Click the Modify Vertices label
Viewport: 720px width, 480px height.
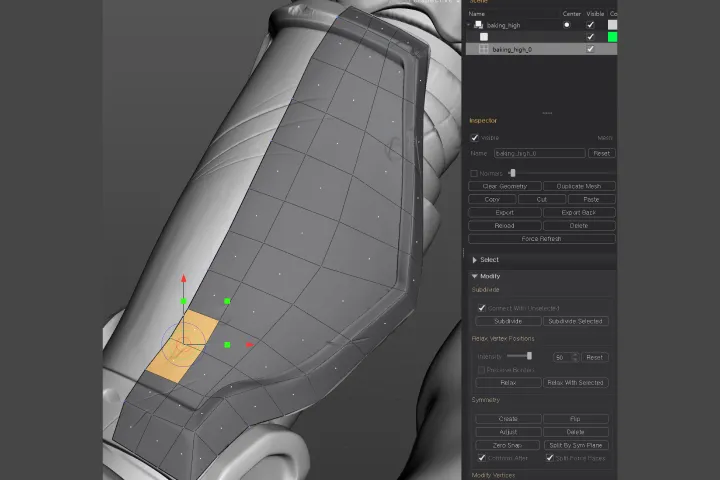pos(494,475)
